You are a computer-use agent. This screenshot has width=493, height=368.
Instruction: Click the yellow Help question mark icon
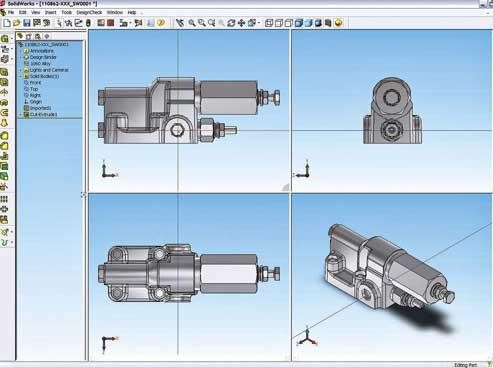(x=161, y=23)
